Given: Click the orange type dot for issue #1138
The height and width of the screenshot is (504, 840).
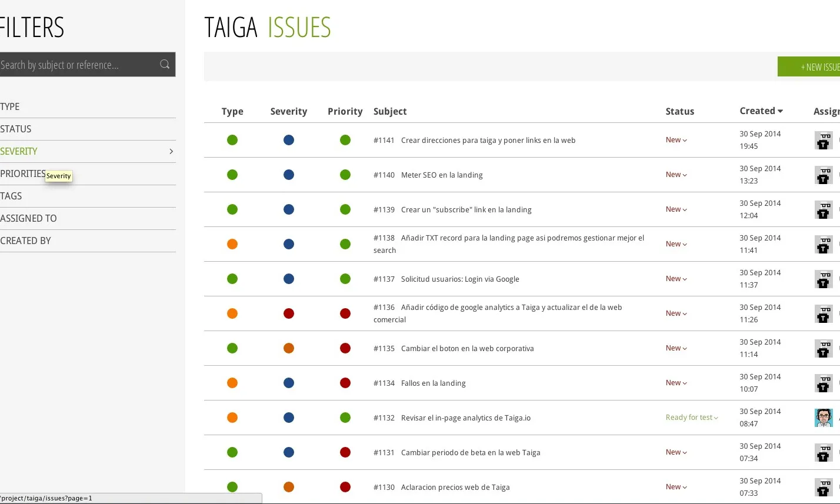Looking at the screenshot, I should pos(232,244).
